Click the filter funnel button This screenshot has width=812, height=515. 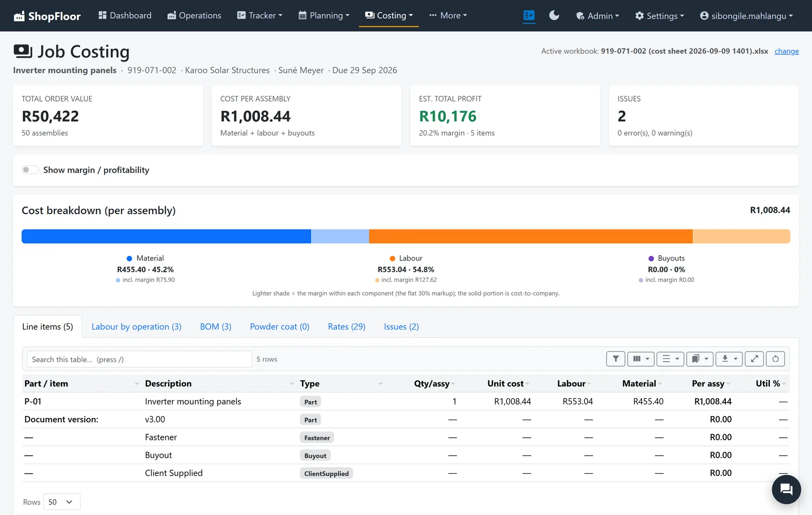click(x=616, y=359)
